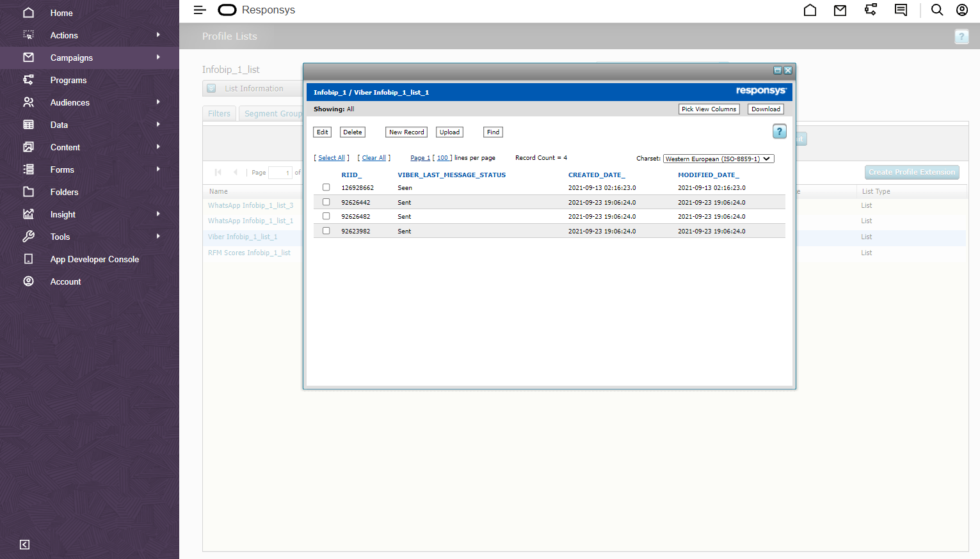Viewport: 980px width, 559px height.
Task: Open the mail envelope icon in top bar
Action: point(840,10)
